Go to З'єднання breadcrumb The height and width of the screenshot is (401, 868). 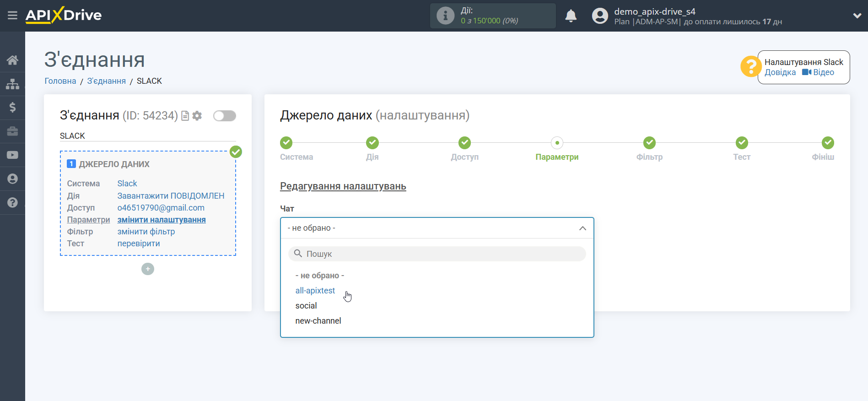107,81
